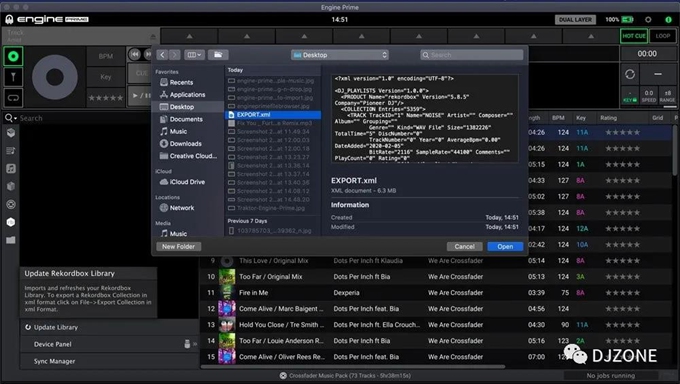This screenshot has width=680, height=384.
Task: Toggle the KEY lock button
Action: pos(630,96)
